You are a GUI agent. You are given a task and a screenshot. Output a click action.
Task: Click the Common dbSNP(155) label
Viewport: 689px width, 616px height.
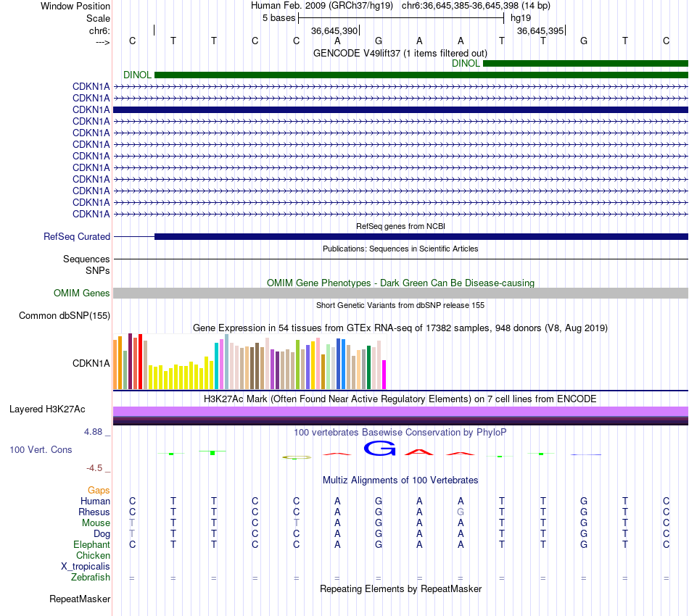pos(64,316)
